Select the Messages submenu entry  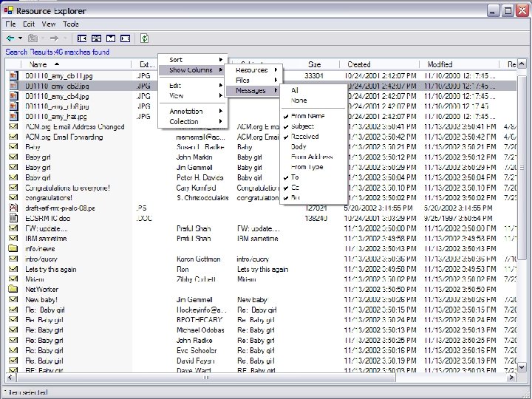pyautogui.click(x=253, y=91)
